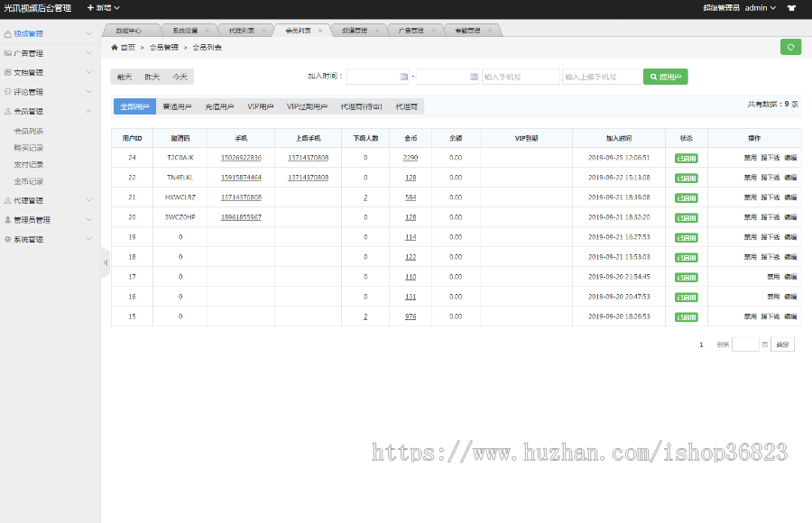Collapse sidebar using the left arrow handle
812x523 pixels.
(x=106, y=262)
